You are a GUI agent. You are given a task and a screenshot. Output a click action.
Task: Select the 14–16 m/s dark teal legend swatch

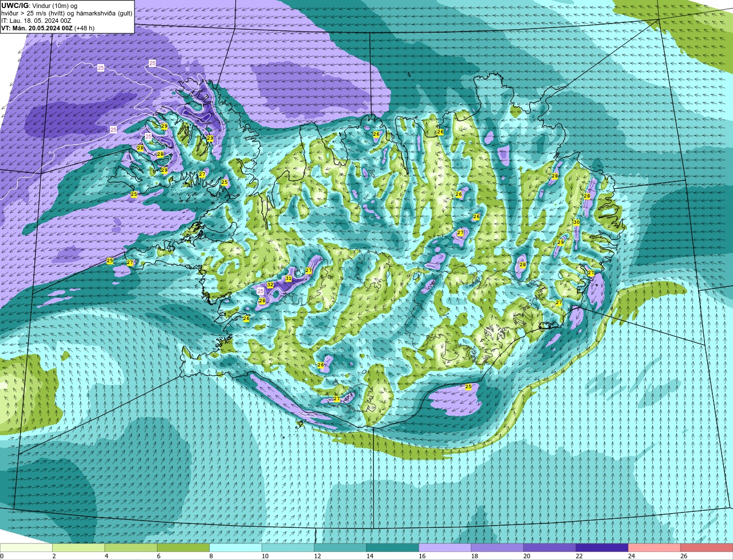coord(393,548)
